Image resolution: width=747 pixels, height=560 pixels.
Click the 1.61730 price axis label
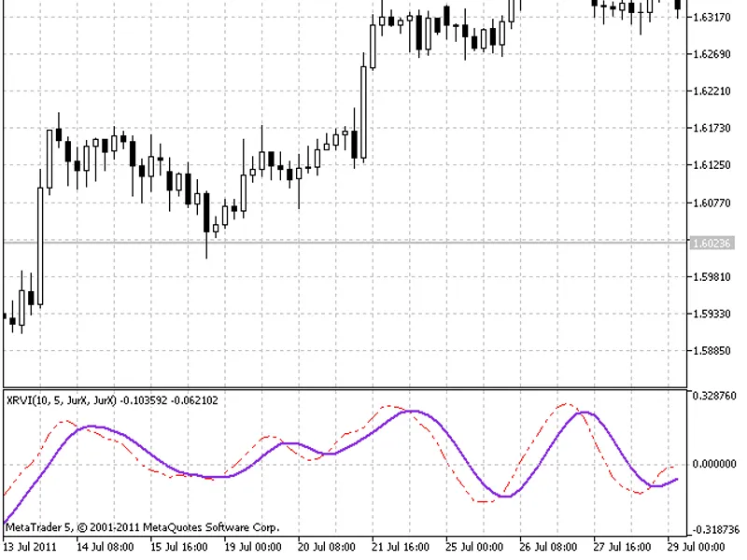(712, 129)
